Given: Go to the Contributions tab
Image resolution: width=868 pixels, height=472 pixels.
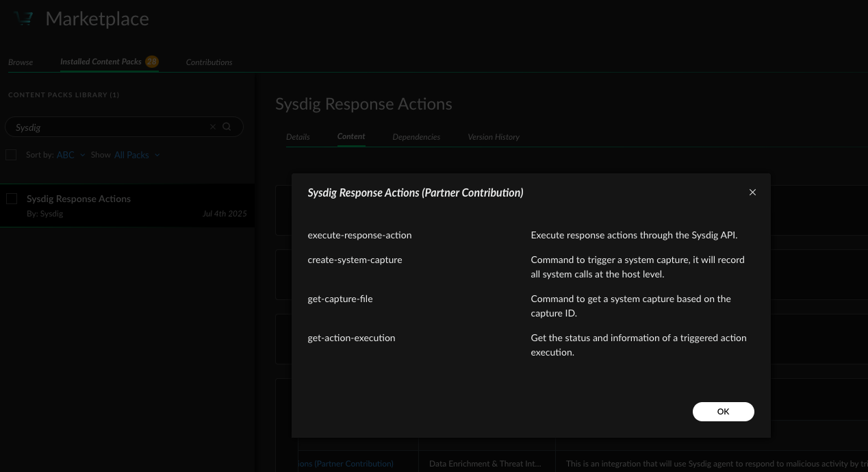Looking at the screenshot, I should coord(209,62).
